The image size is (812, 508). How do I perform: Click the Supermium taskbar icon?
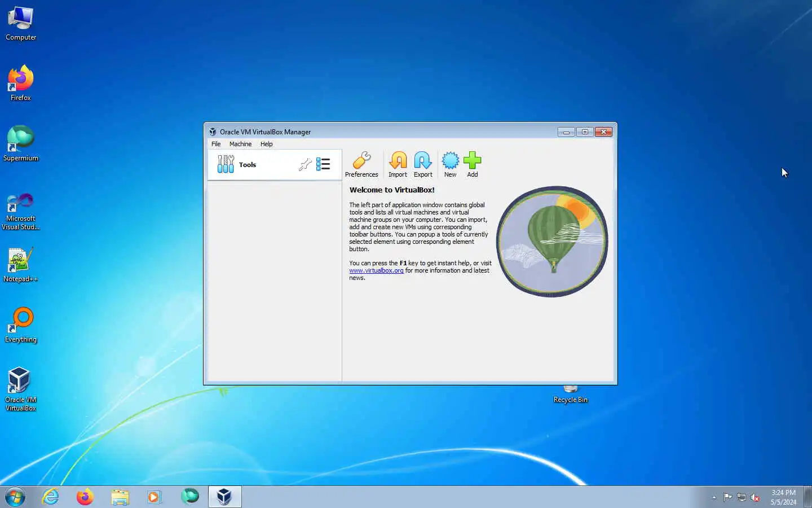189,497
